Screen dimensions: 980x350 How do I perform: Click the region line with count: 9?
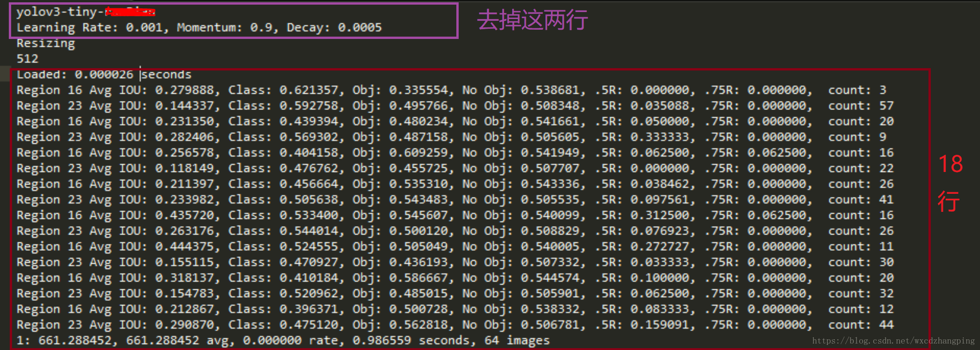(x=452, y=137)
